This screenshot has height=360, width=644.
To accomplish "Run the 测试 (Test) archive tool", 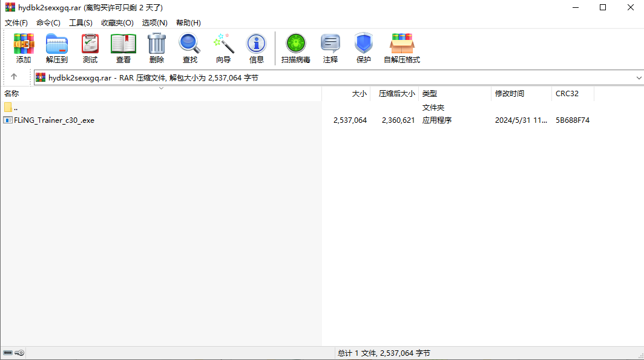I will click(x=90, y=48).
